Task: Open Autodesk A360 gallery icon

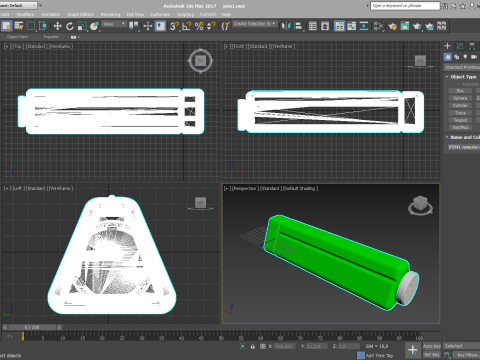Action: click(442, 26)
